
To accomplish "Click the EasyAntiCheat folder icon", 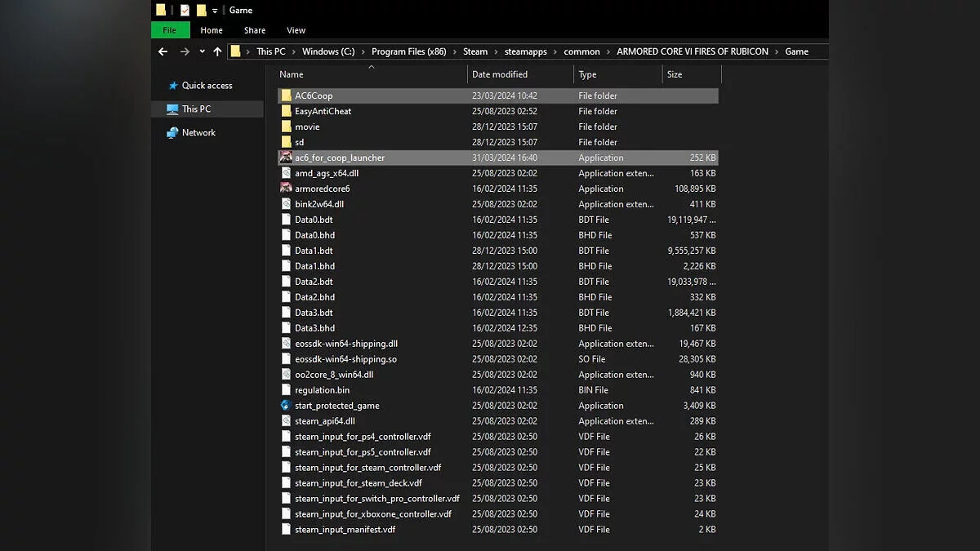I will [x=286, y=111].
